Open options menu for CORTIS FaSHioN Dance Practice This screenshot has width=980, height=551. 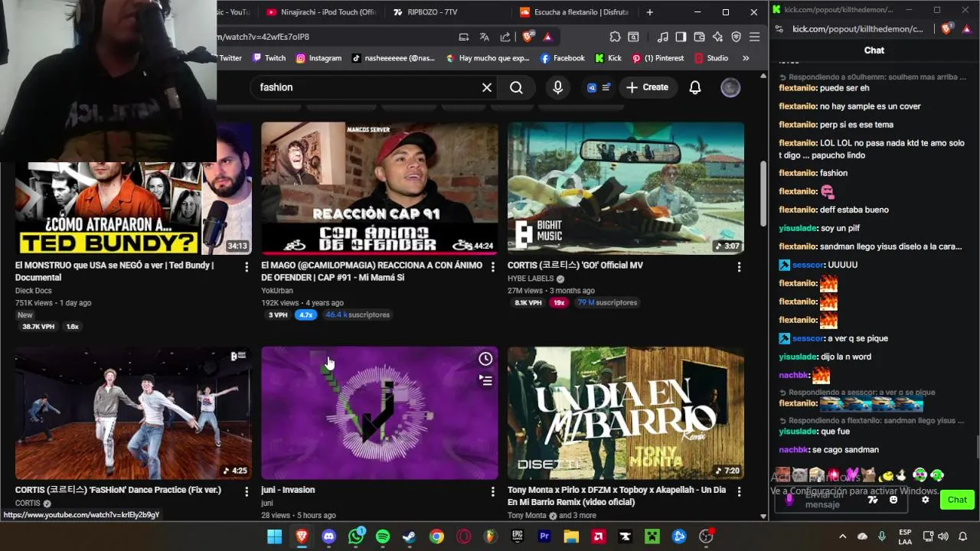point(247,491)
